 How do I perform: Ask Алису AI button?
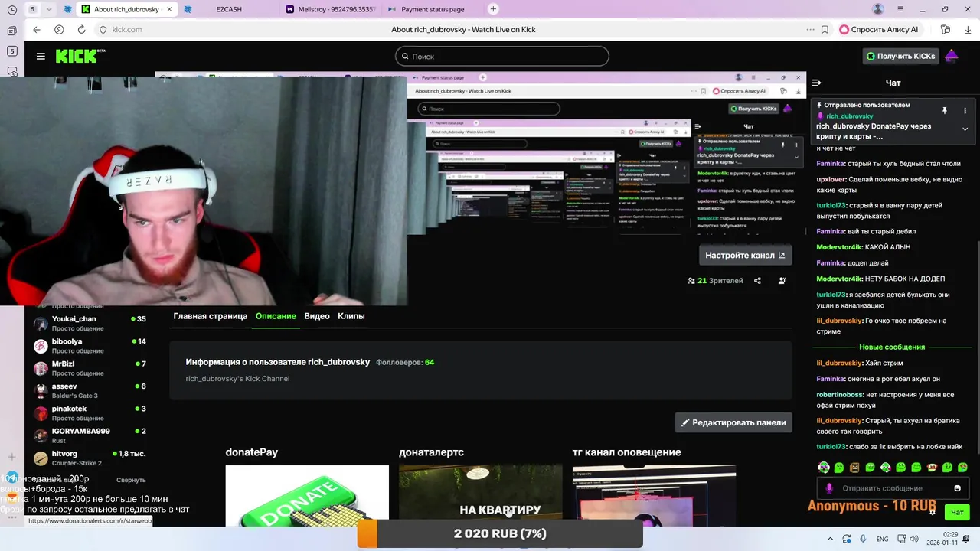(x=879, y=29)
